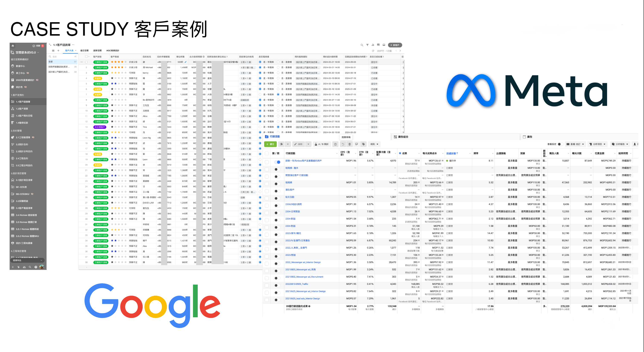Open 3.1設計項目清單 in the sidebar
This screenshot has width=644, height=352.
point(24,180)
